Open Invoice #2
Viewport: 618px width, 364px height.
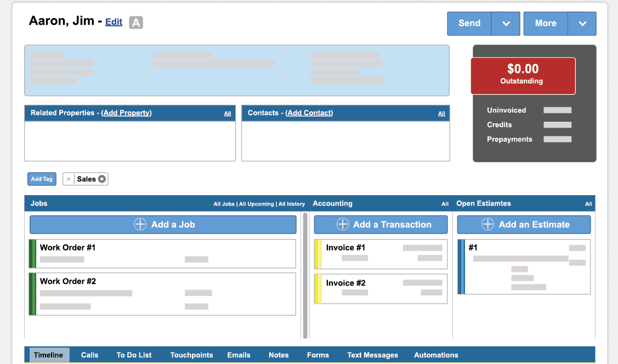381,289
